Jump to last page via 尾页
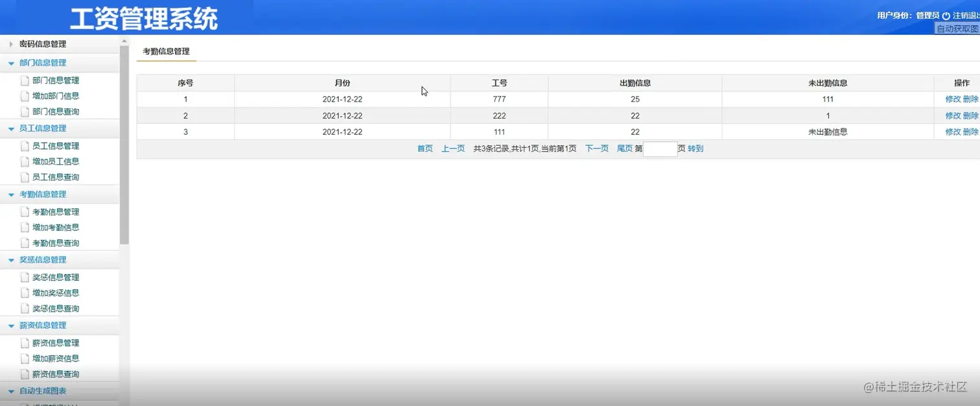This screenshot has height=406, width=980. click(624, 149)
